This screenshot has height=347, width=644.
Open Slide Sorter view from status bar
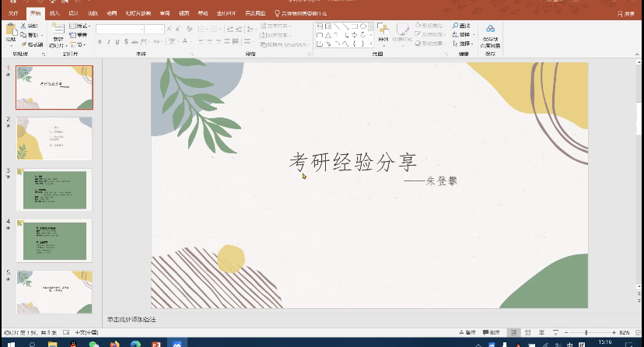click(528, 332)
